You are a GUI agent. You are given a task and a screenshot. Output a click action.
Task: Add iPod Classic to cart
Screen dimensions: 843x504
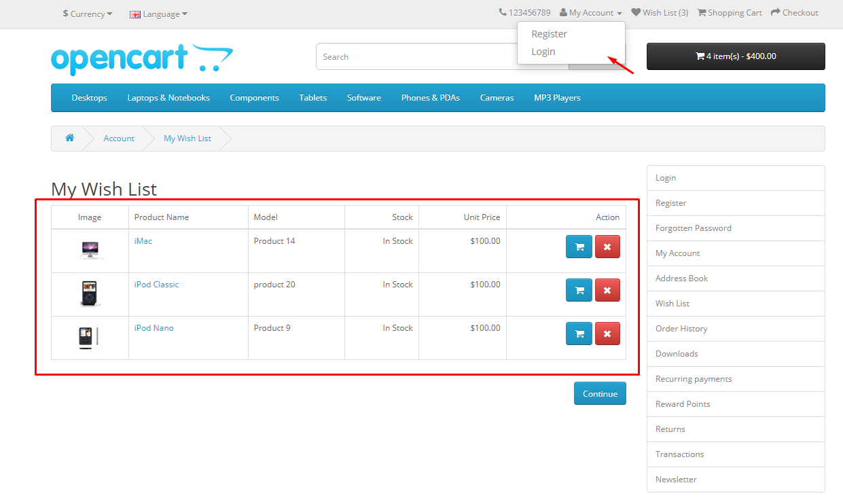point(579,291)
